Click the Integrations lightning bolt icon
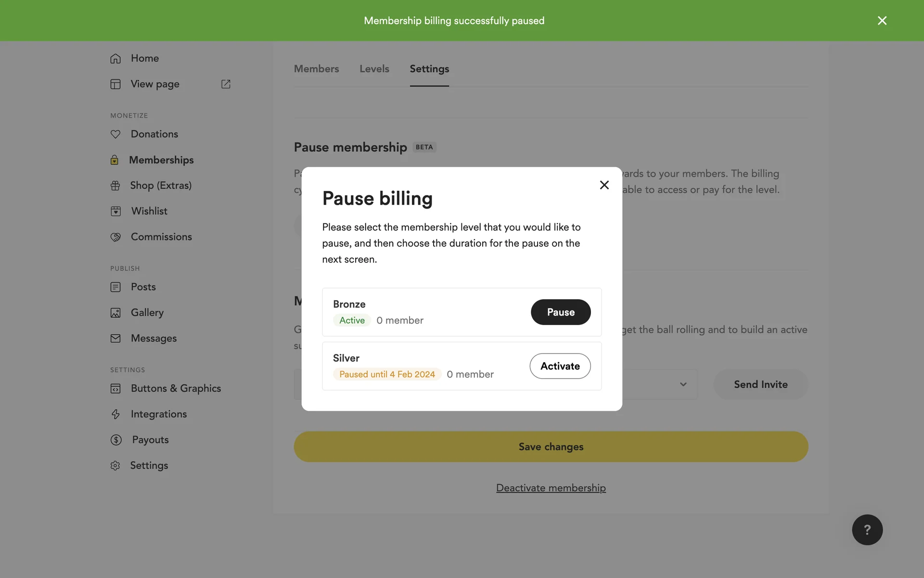This screenshot has width=924, height=578. pyautogui.click(x=115, y=414)
